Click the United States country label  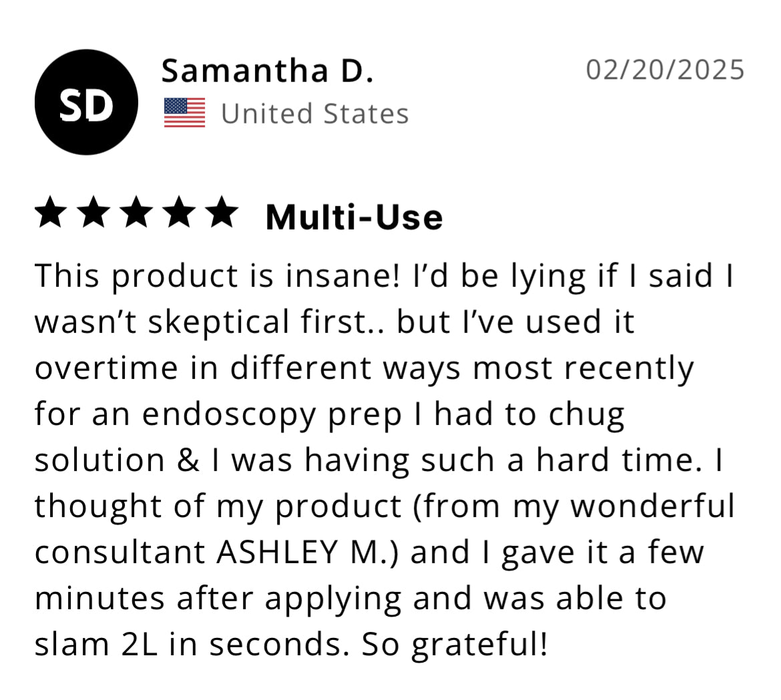(x=314, y=113)
